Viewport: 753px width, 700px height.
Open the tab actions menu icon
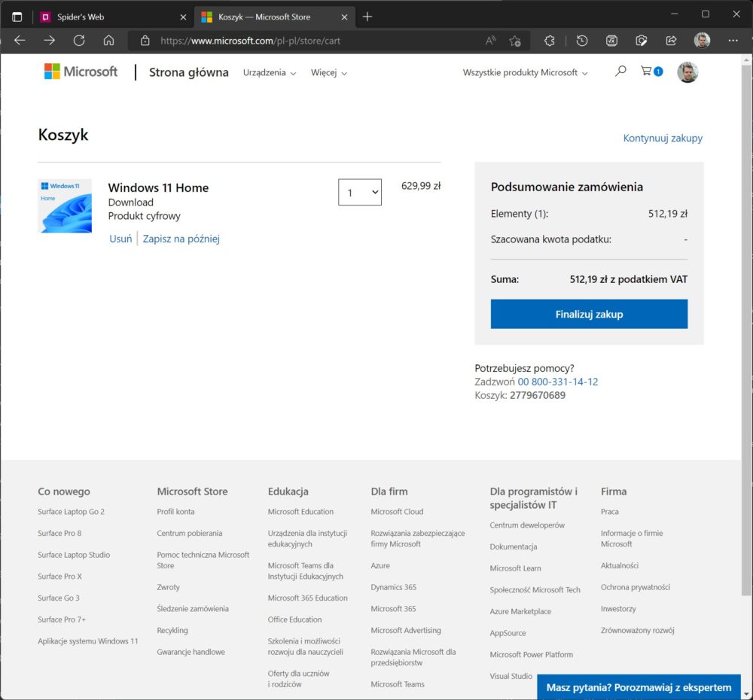pyautogui.click(x=17, y=17)
